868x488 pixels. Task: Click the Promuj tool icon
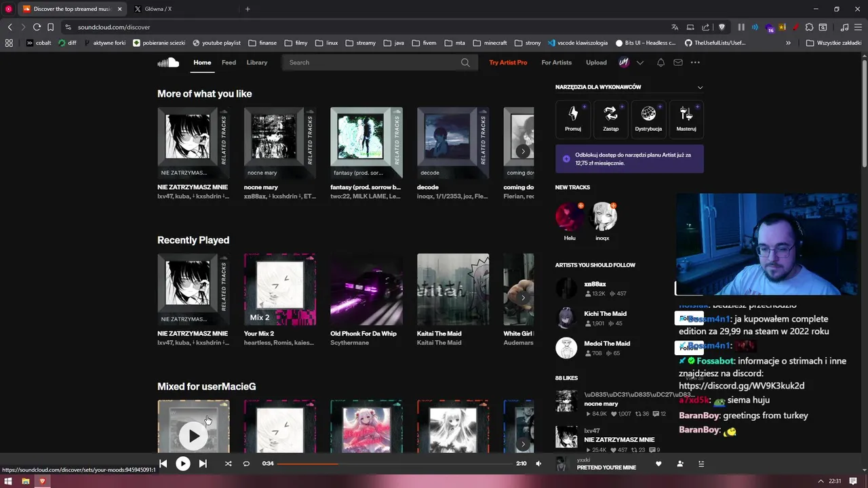[573, 119]
